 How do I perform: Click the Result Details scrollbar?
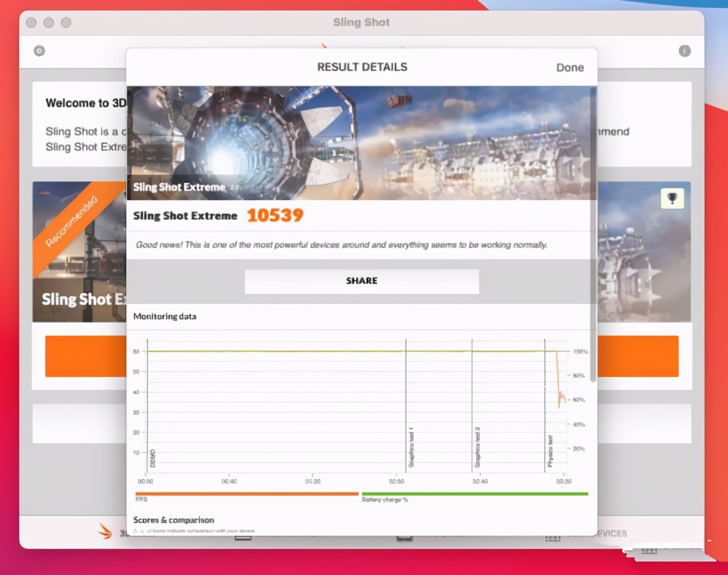click(x=593, y=235)
